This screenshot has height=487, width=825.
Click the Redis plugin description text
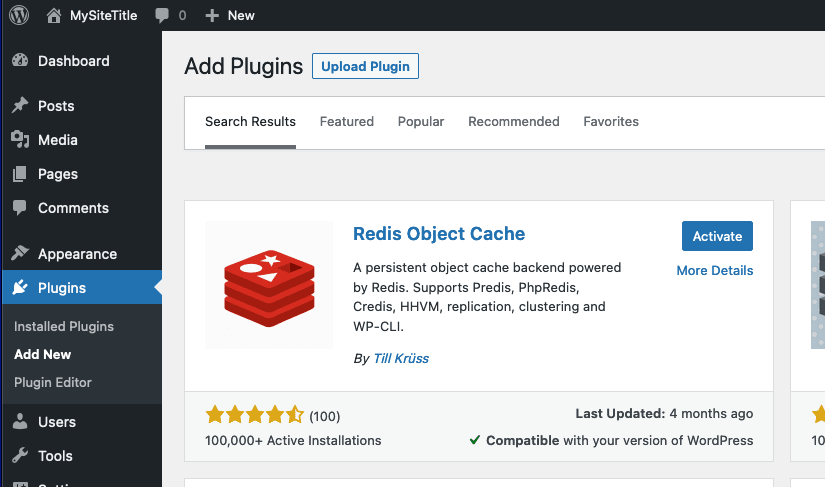487,297
